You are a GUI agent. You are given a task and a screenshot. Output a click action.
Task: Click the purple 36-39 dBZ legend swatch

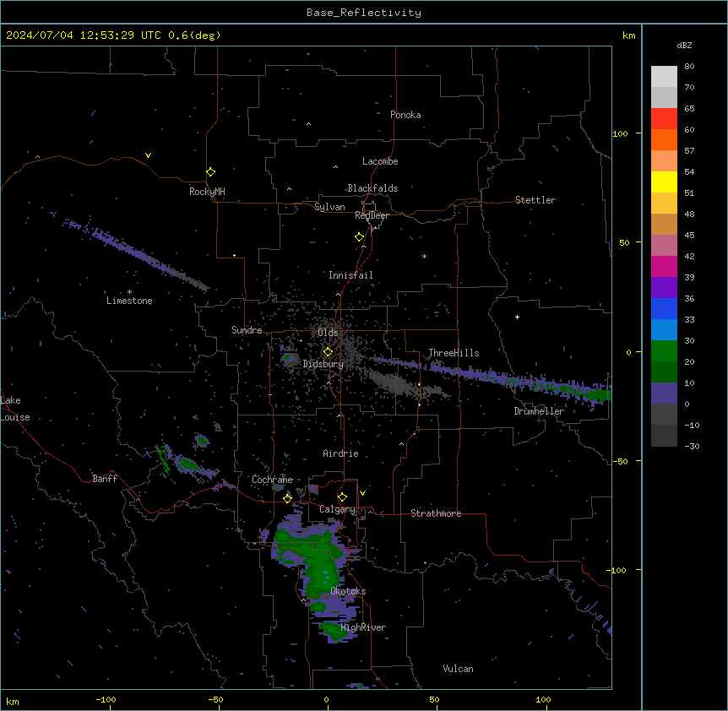coord(664,288)
